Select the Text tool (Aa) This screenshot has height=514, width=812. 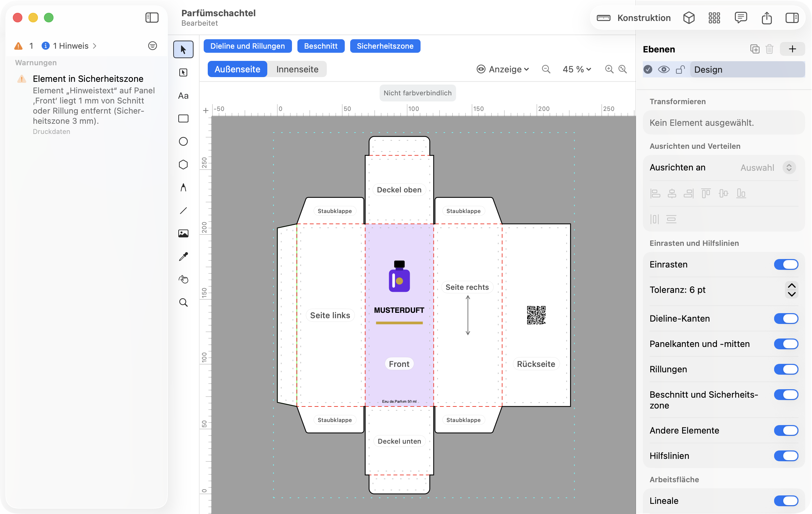click(x=183, y=96)
